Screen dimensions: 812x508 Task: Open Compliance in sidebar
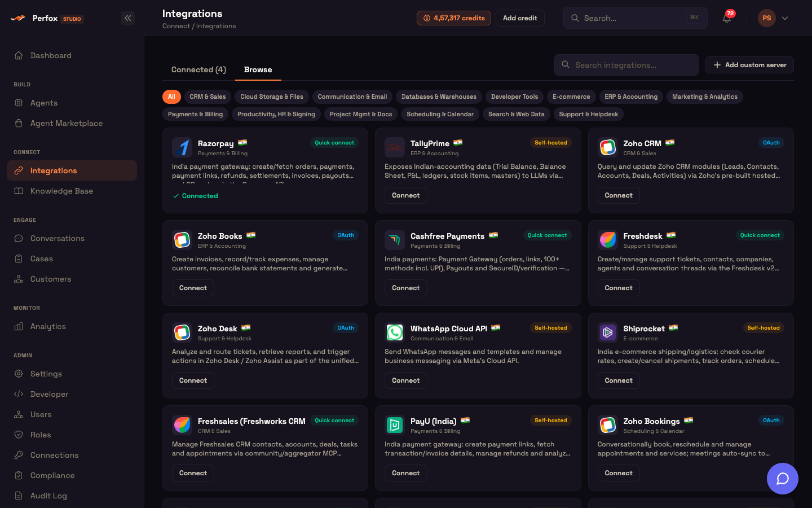point(72,475)
